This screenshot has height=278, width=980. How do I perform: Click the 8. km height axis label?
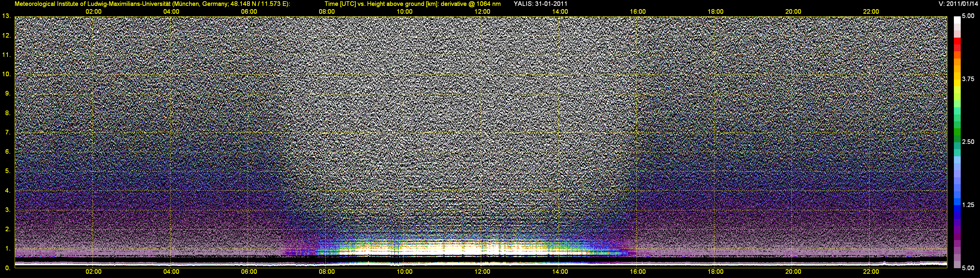tap(8, 113)
